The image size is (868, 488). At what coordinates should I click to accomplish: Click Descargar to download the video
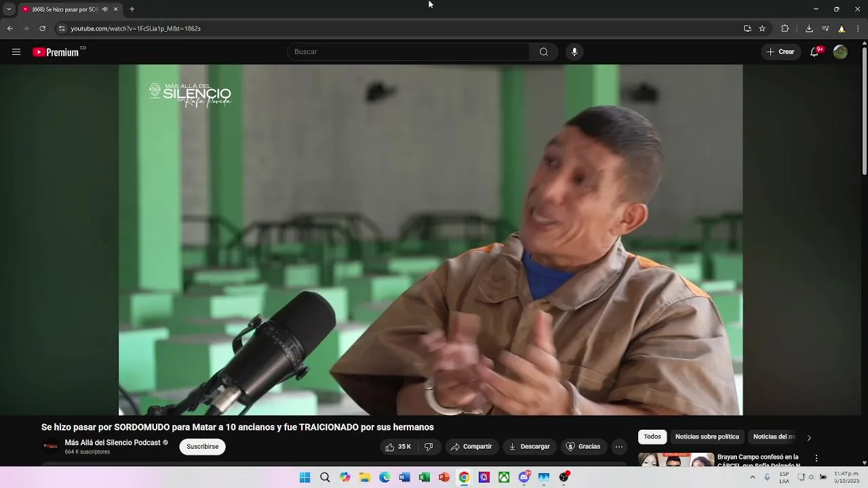click(x=530, y=447)
